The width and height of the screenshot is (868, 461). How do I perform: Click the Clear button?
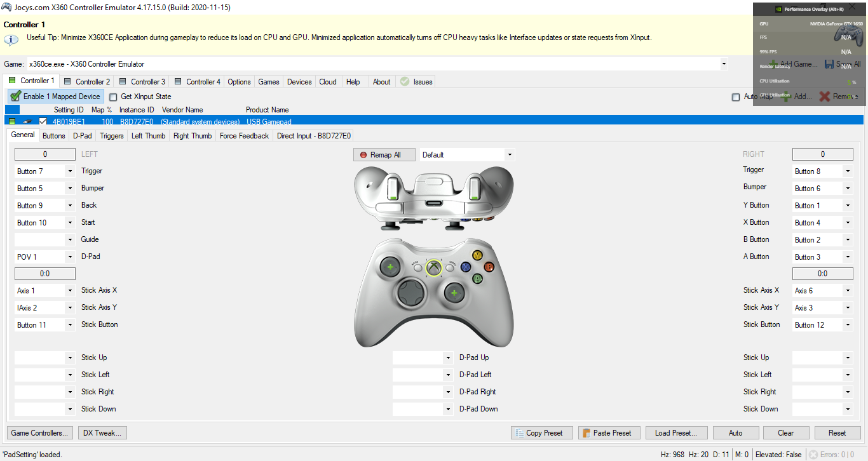[x=786, y=433]
